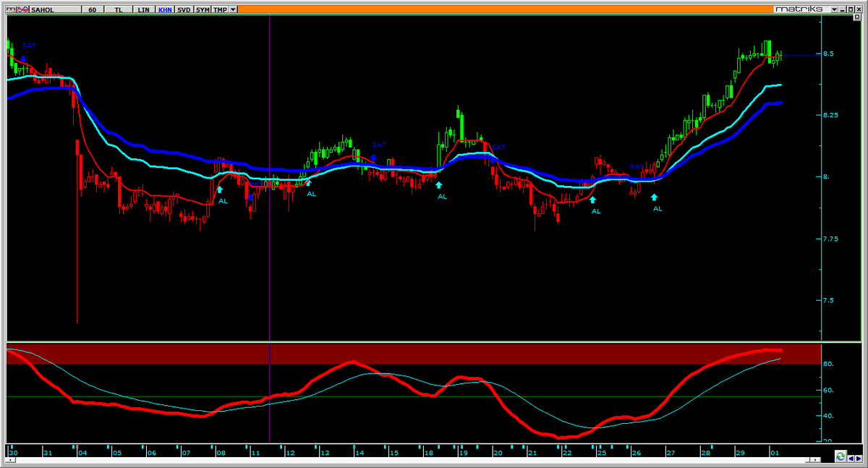Image resolution: width=868 pixels, height=468 pixels.
Task: Click date label 04 on time axis
Action: (x=82, y=453)
